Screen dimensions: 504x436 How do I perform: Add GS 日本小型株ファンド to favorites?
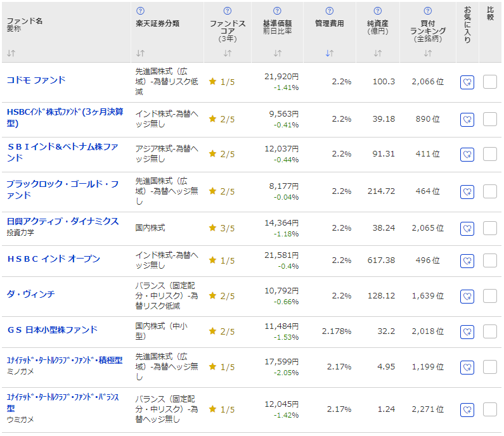[x=467, y=331]
